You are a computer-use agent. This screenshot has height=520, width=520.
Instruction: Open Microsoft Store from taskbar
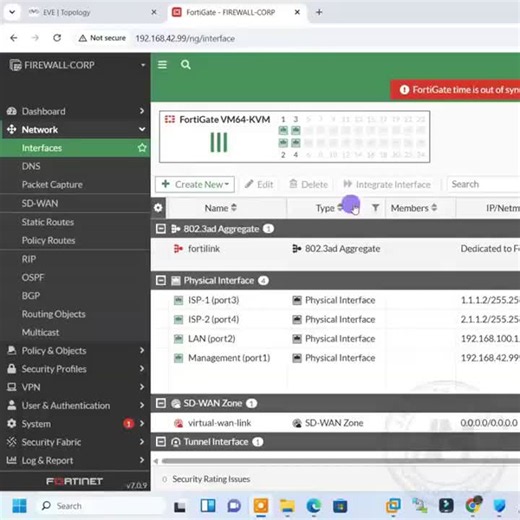coord(340,506)
